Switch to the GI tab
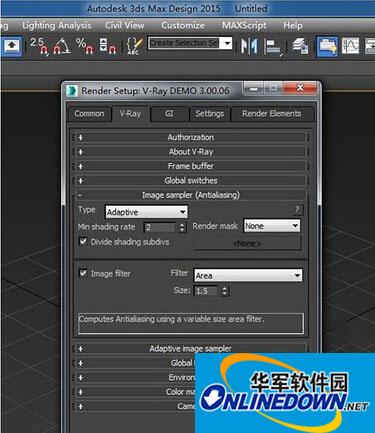 pyautogui.click(x=169, y=114)
